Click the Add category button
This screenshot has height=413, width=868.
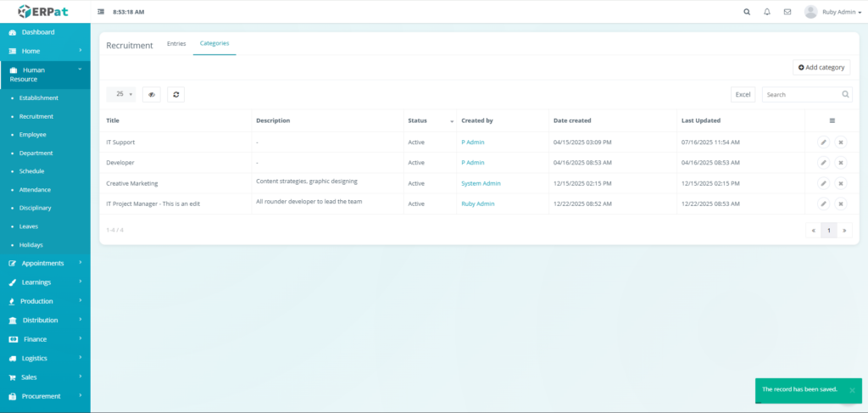click(x=821, y=67)
